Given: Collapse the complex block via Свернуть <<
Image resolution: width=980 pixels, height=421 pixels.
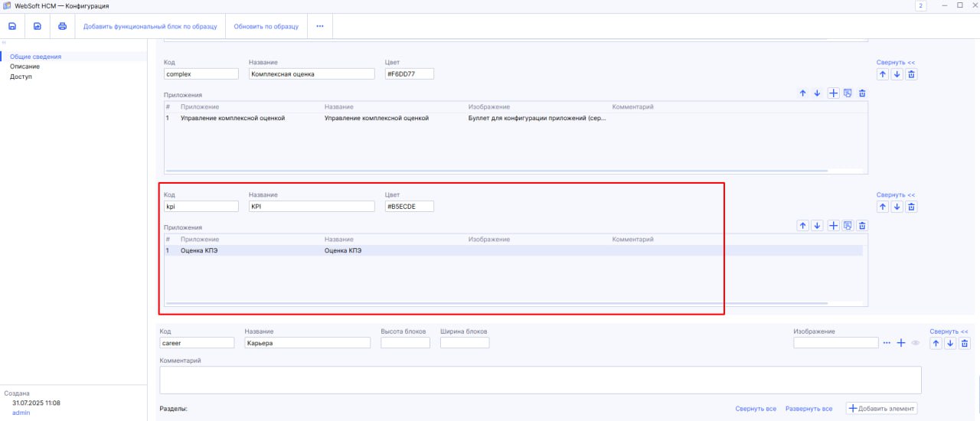Looking at the screenshot, I should click(x=895, y=63).
